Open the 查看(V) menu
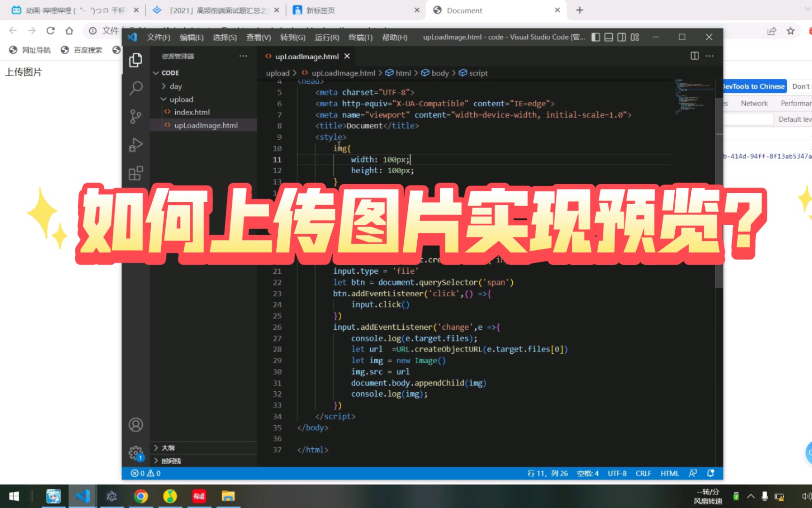812x508 pixels. (x=258, y=37)
